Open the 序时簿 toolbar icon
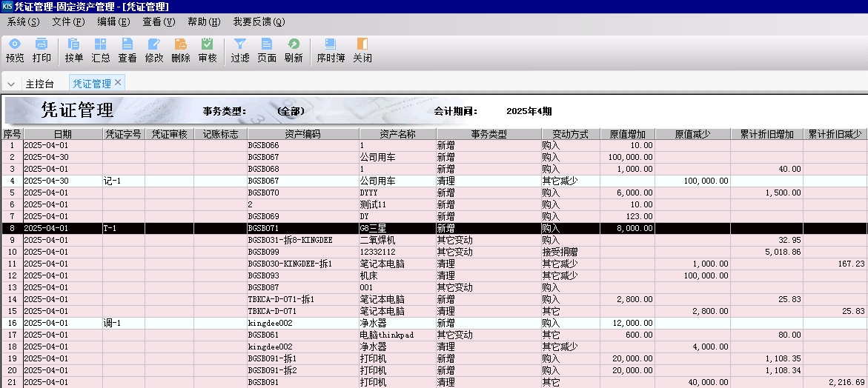Viewport: 868px width, 388px height. point(331,50)
